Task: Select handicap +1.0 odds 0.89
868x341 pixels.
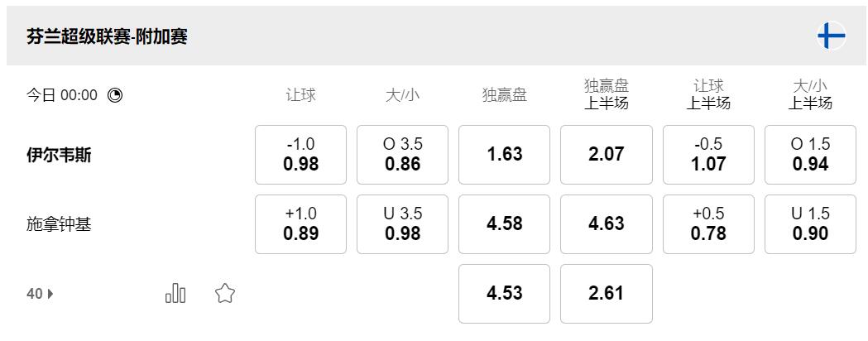Action: [300, 223]
